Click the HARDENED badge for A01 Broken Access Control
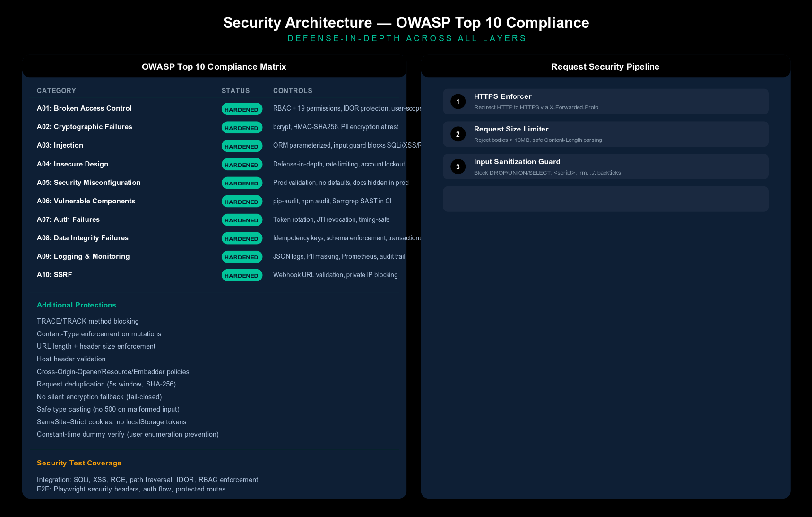This screenshot has width=812, height=517. click(x=242, y=109)
